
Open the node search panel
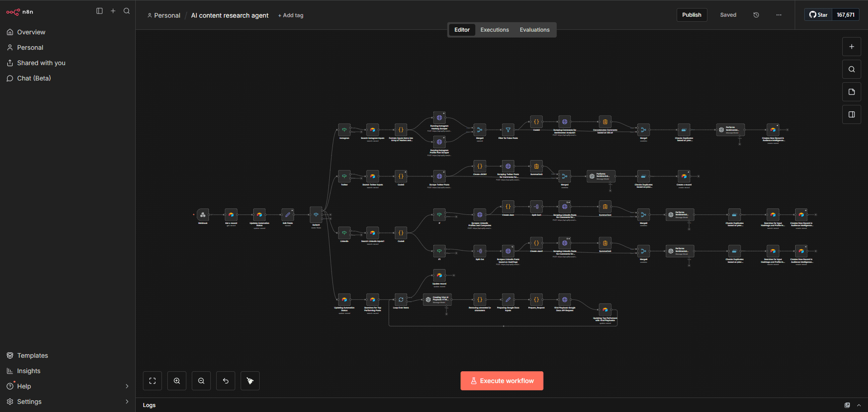[x=851, y=69]
